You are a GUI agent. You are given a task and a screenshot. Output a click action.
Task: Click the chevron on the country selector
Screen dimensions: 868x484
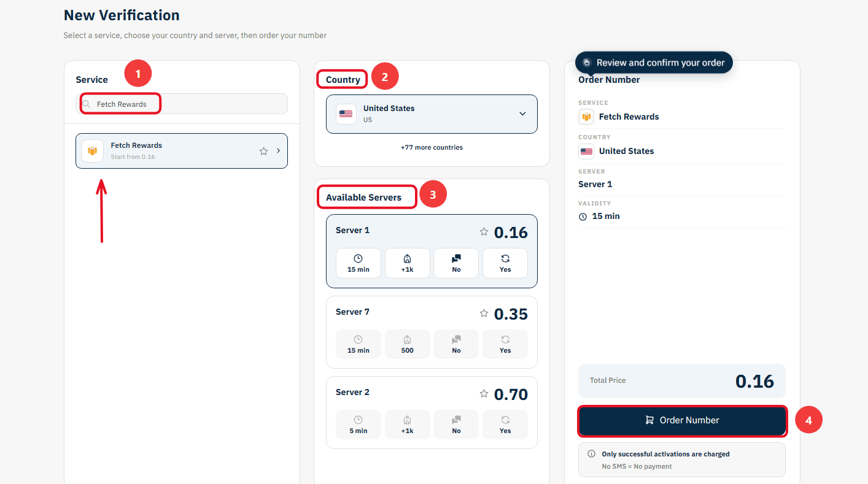tap(522, 113)
